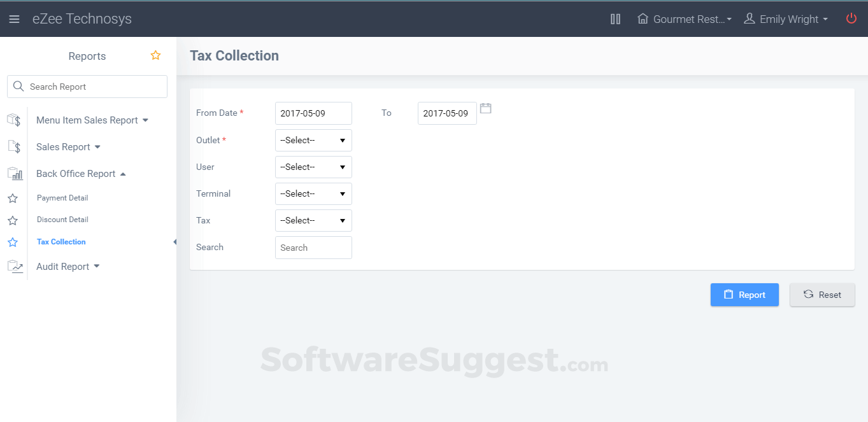Reset the tax collection filters
This screenshot has height=422, width=868.
click(x=822, y=294)
